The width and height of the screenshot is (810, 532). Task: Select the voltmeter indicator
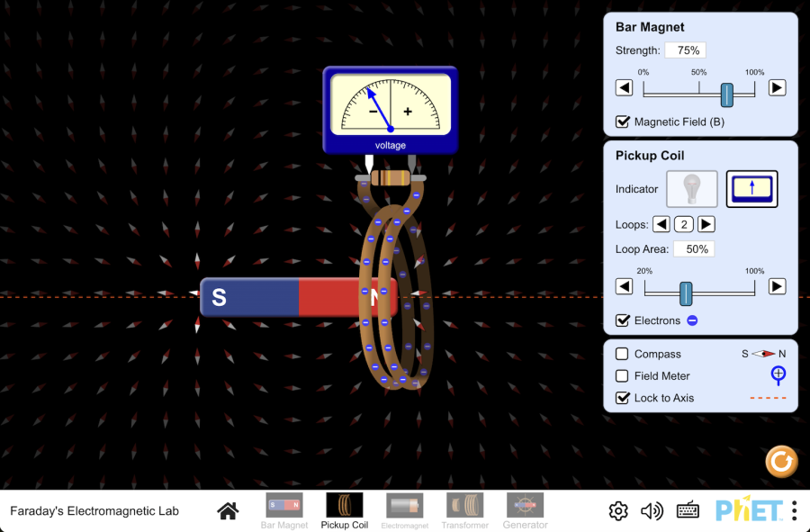click(751, 188)
